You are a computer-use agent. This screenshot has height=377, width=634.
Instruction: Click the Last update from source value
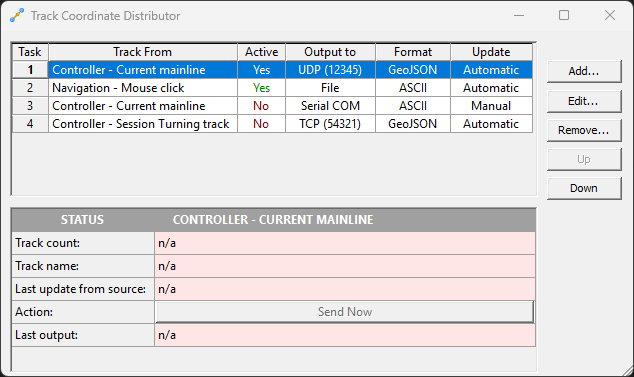pyautogui.click(x=345, y=289)
